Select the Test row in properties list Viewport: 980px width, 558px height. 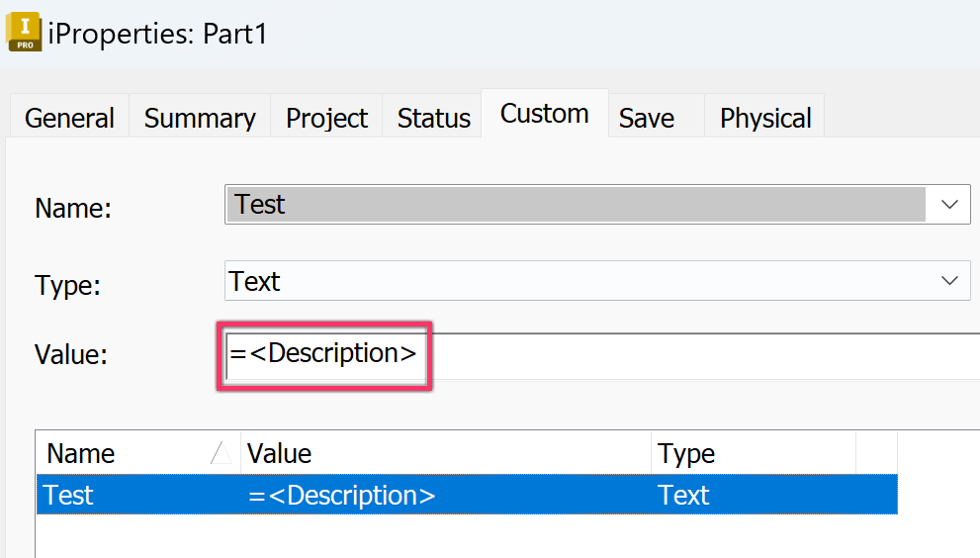pos(467,495)
